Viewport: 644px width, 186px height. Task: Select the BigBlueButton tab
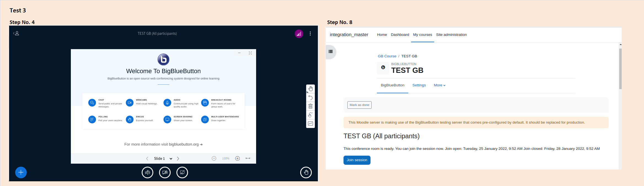[x=392, y=85]
